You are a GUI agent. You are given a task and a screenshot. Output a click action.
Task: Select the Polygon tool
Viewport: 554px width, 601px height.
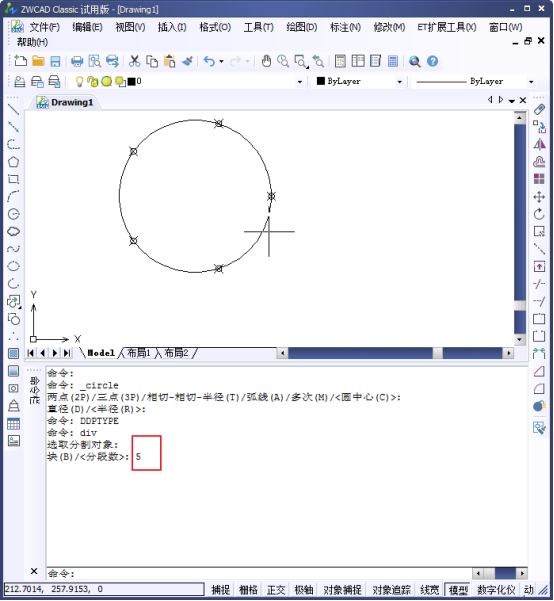(x=13, y=162)
